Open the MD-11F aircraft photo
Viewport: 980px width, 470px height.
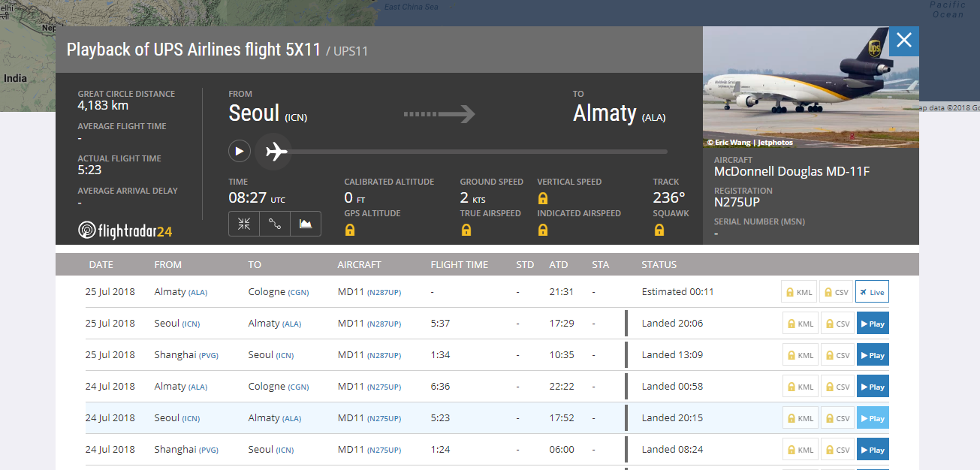tap(810, 87)
